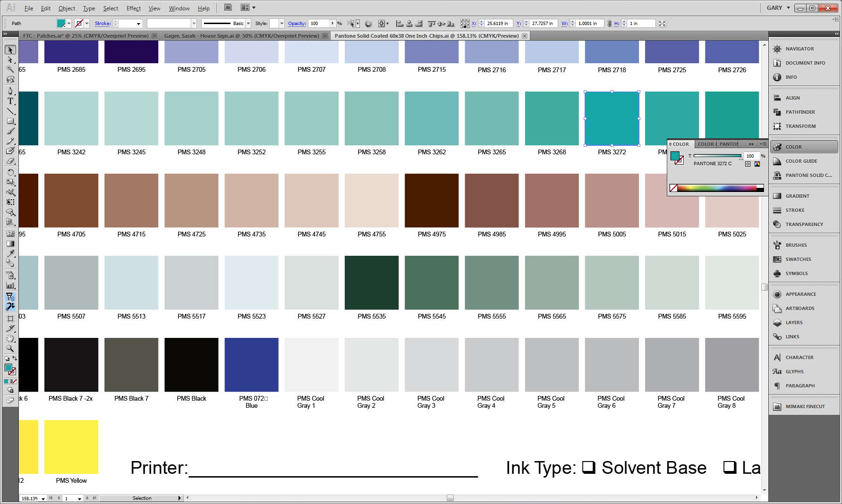Open the stroke color dropdown arrow
The image size is (842, 504).
pyautogui.click(x=87, y=23)
